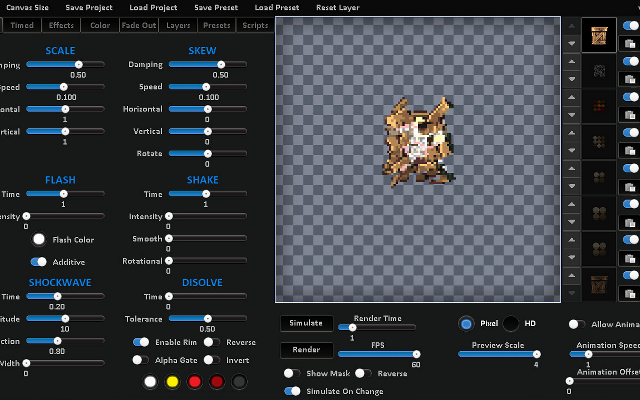Pick the dark gray rim color swatch
640x400 pixels.
tap(239, 381)
